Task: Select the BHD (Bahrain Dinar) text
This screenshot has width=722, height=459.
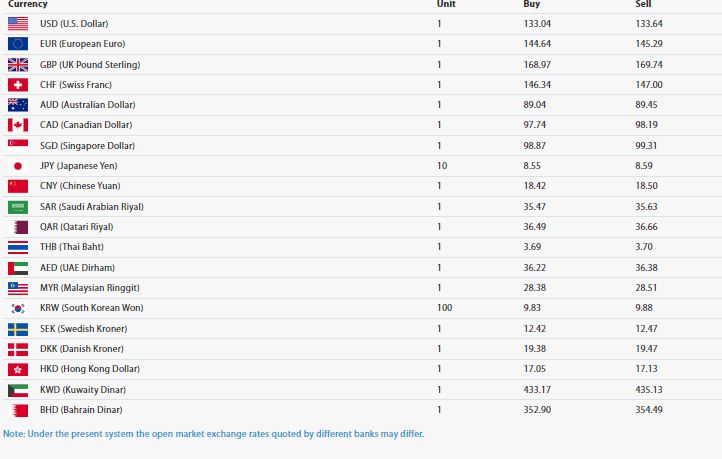Action: 81,410
